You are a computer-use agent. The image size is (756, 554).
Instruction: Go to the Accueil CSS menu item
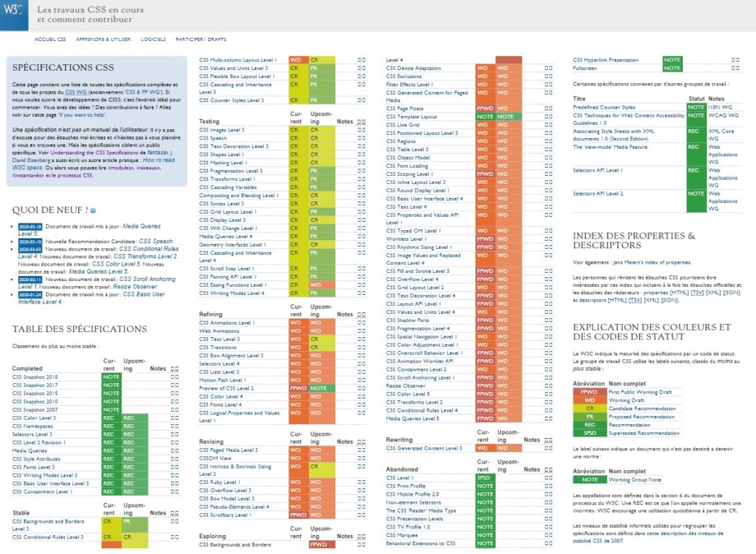(50, 39)
